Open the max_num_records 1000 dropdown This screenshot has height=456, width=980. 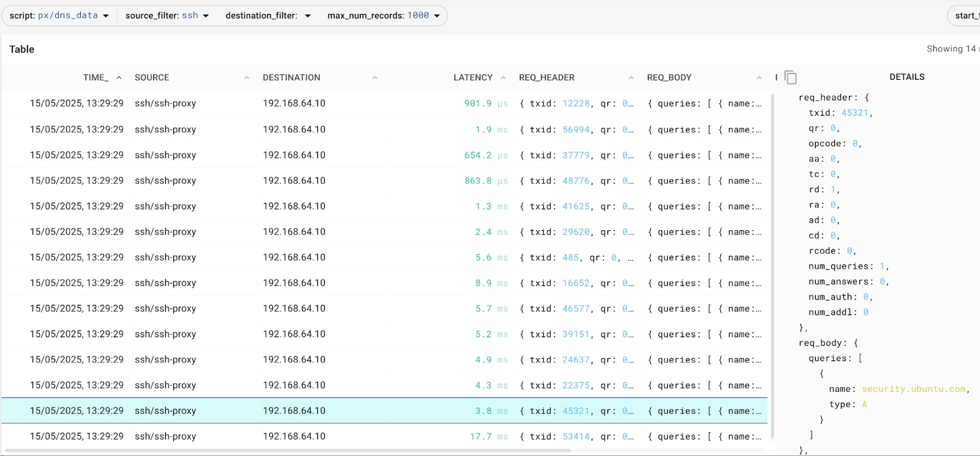tap(383, 15)
